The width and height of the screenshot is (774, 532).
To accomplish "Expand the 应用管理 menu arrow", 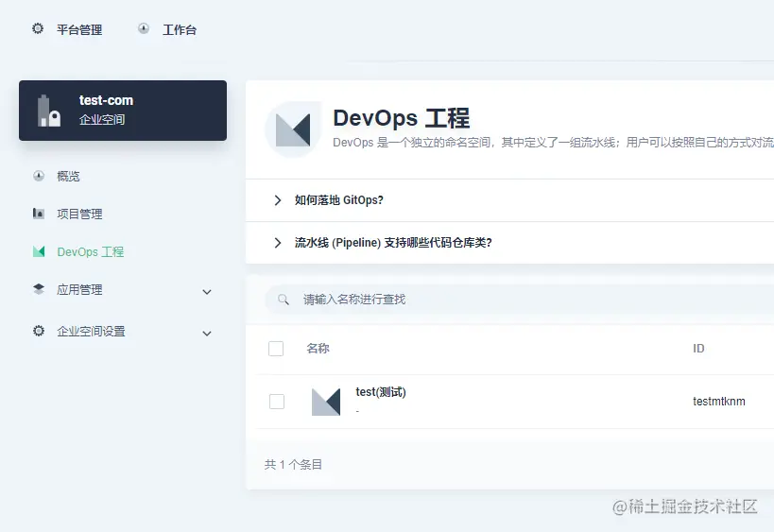I will [x=207, y=292].
